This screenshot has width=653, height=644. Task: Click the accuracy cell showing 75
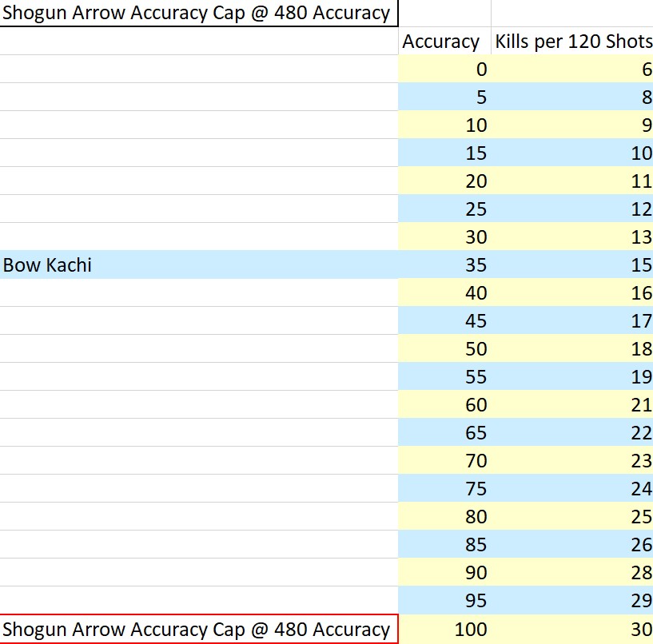(x=444, y=488)
